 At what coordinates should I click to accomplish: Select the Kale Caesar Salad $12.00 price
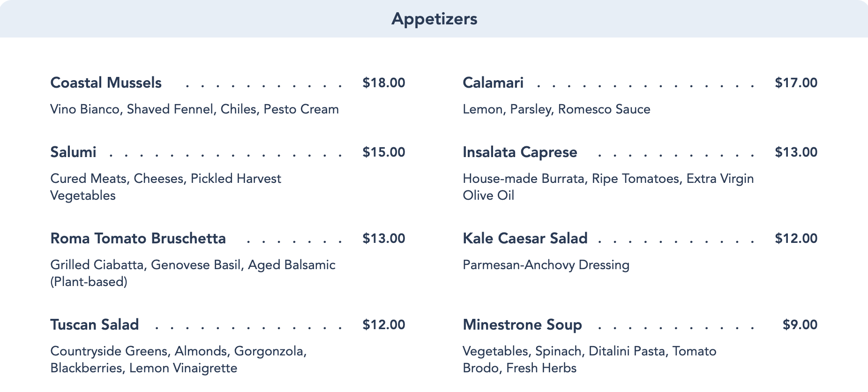click(796, 238)
